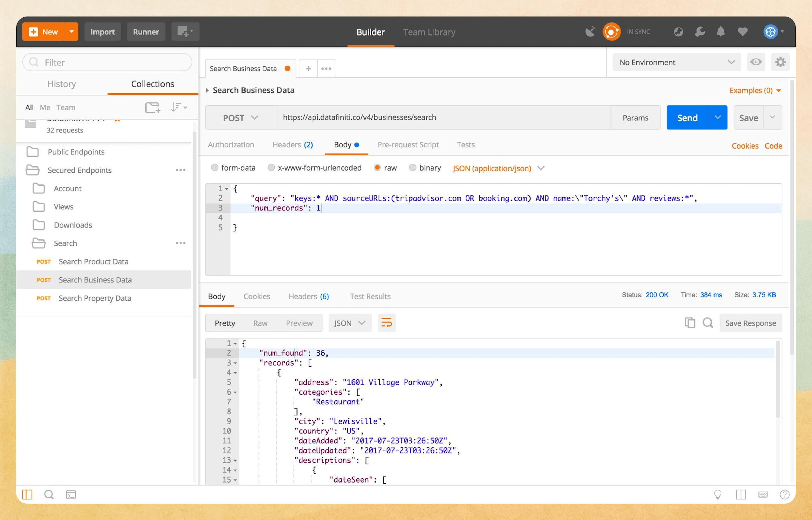Click the Save Response button
Screen dimensions: 812x520
point(751,323)
